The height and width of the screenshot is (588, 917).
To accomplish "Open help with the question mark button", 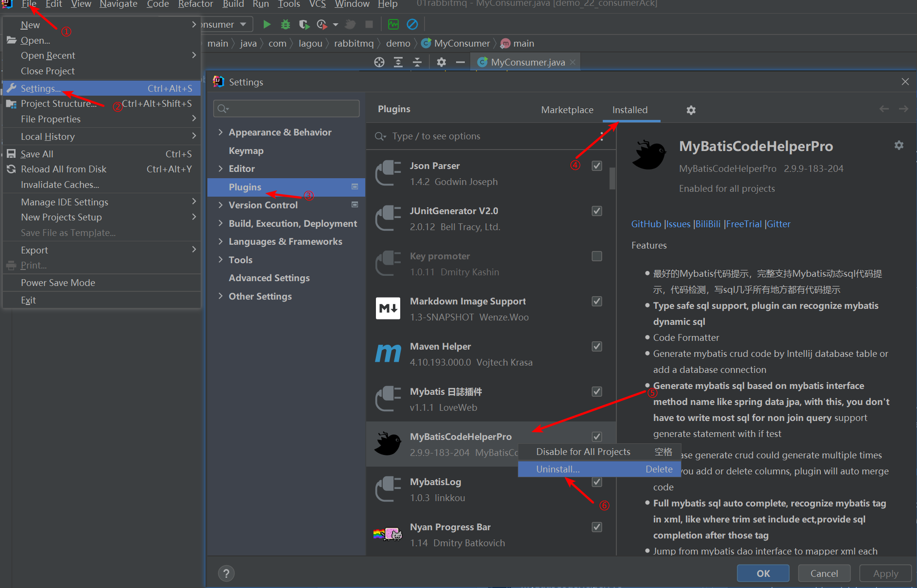I will point(226,573).
